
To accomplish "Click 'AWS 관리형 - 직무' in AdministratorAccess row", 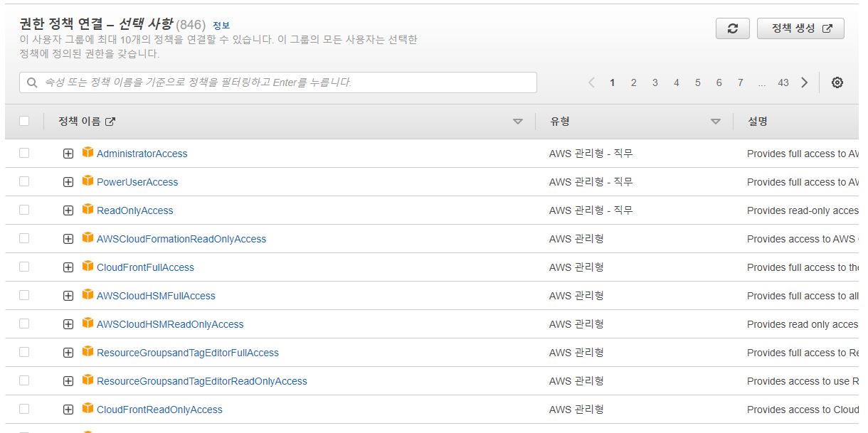I will 591,154.
